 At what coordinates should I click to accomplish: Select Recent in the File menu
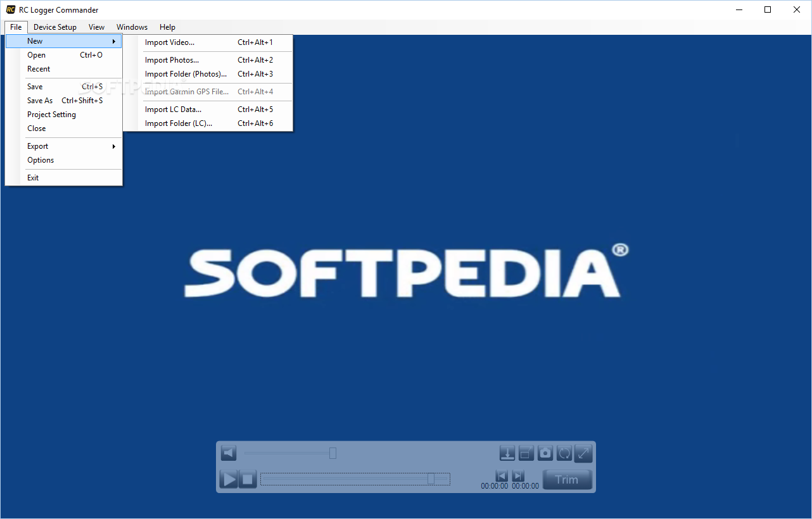point(64,69)
